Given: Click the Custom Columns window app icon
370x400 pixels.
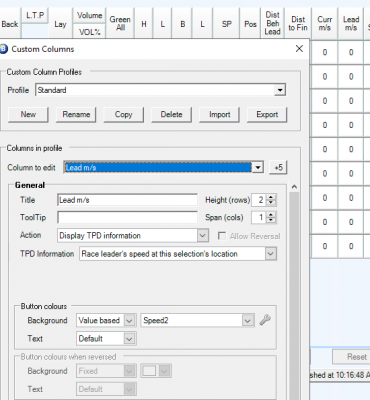Looking at the screenshot, I should (3, 49).
